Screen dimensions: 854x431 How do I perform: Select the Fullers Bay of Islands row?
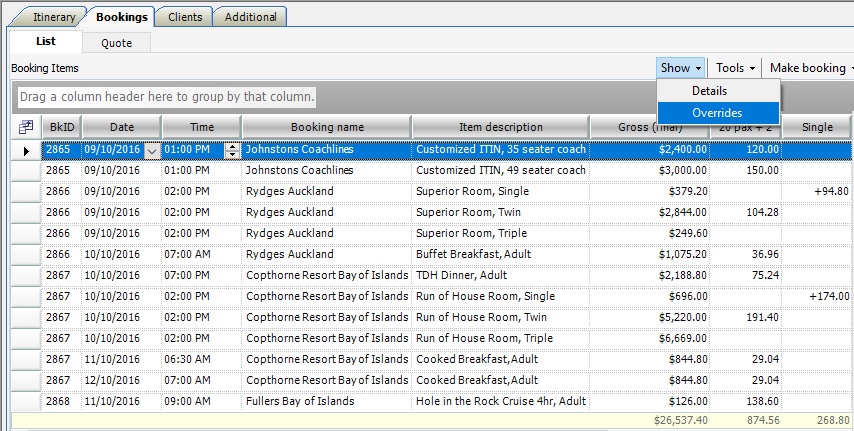(x=327, y=402)
